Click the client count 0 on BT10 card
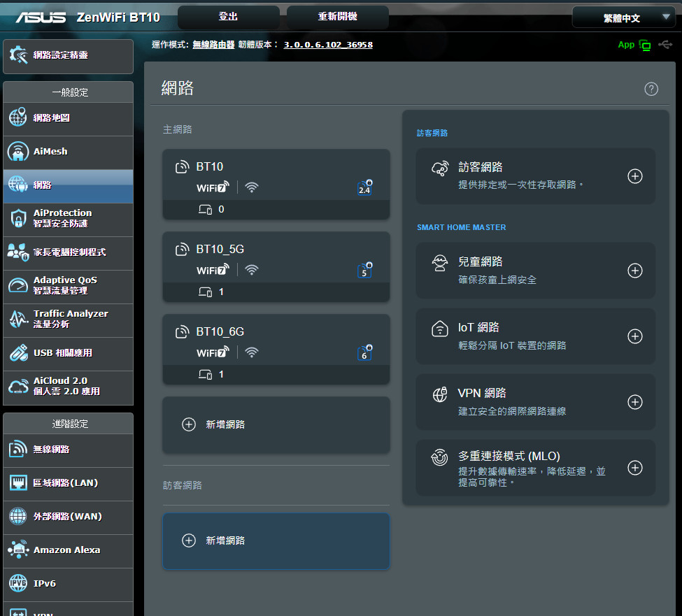Viewport: 682px width, 616px height. click(221, 209)
